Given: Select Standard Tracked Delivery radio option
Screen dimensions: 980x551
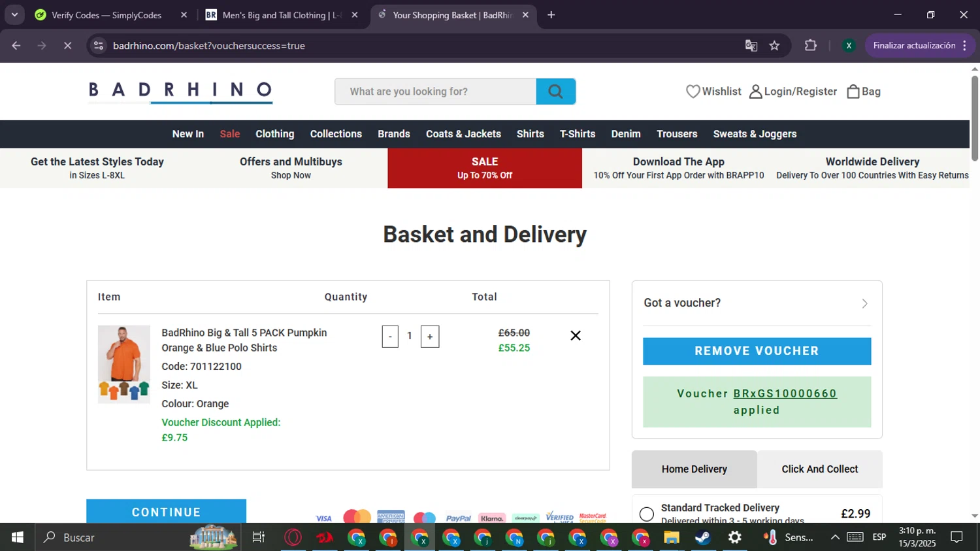Looking at the screenshot, I should click(x=647, y=514).
